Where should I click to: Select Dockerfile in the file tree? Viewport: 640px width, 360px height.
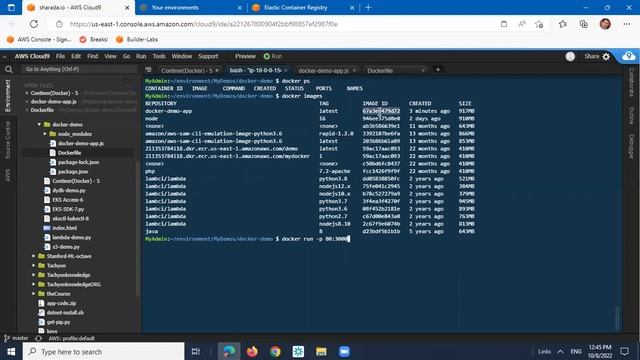pos(69,153)
